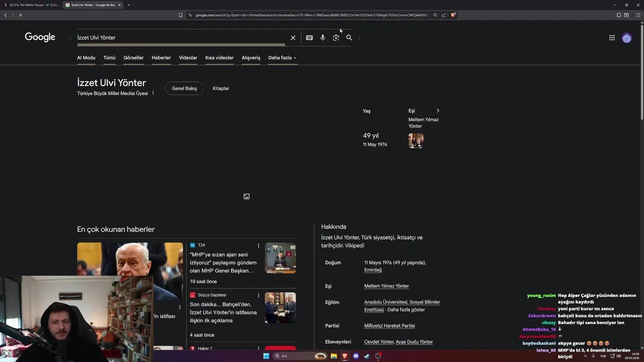The height and width of the screenshot is (362, 644).
Task: Expand the Daha fazla dropdown
Action: [x=282, y=58]
